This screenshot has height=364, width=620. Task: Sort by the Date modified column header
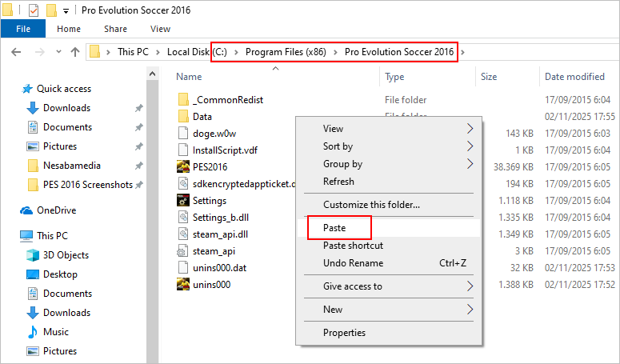click(x=574, y=77)
